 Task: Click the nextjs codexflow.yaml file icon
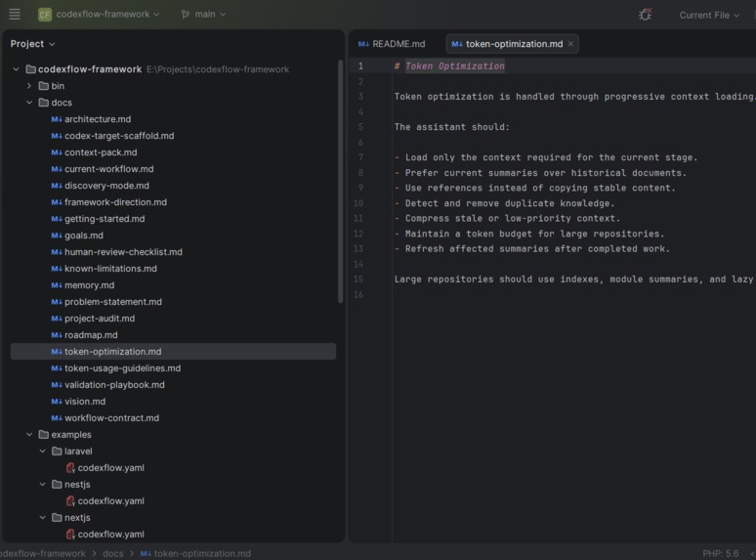point(70,535)
